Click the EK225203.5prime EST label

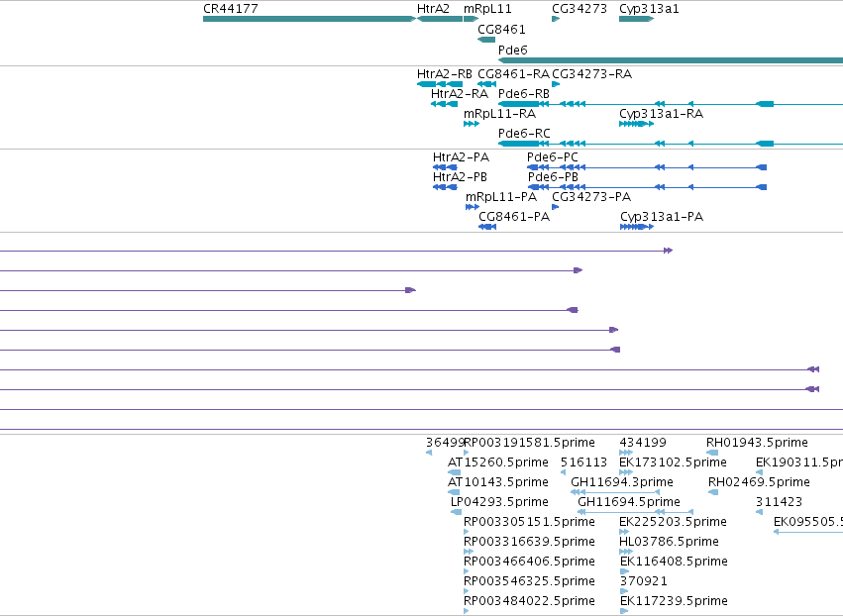pyautogui.click(x=673, y=522)
